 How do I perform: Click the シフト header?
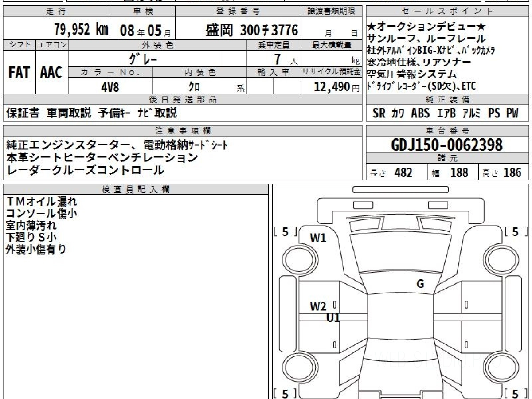tap(19, 45)
